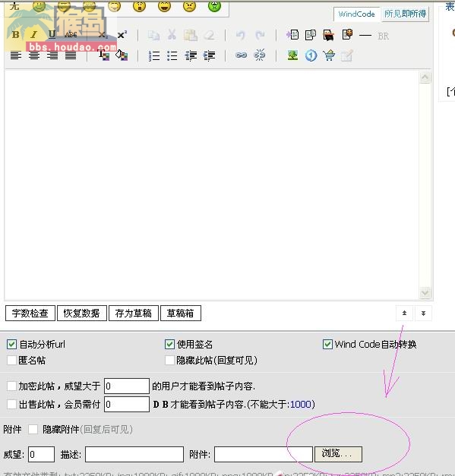Toggle bold text formatting
Viewport: 455px width, 476px height.
(x=15, y=35)
